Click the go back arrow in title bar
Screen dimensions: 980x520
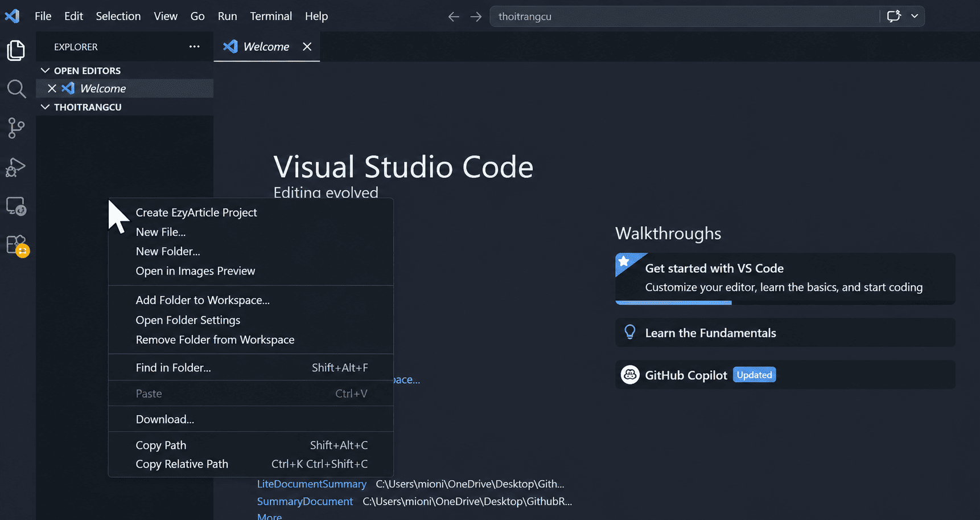454,17
